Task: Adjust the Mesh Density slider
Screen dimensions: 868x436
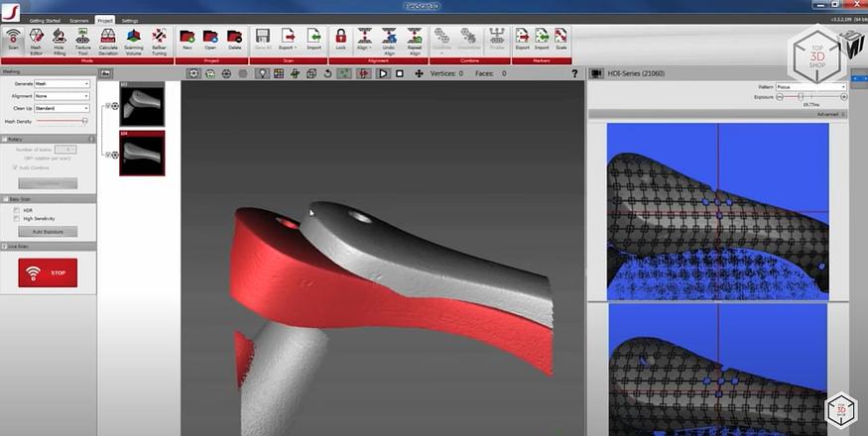Action: (x=85, y=120)
